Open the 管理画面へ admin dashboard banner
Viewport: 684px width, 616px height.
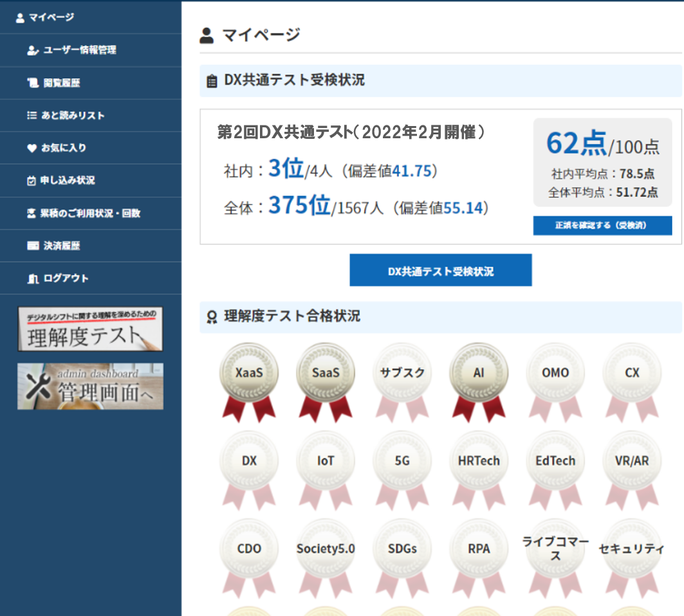(90, 386)
